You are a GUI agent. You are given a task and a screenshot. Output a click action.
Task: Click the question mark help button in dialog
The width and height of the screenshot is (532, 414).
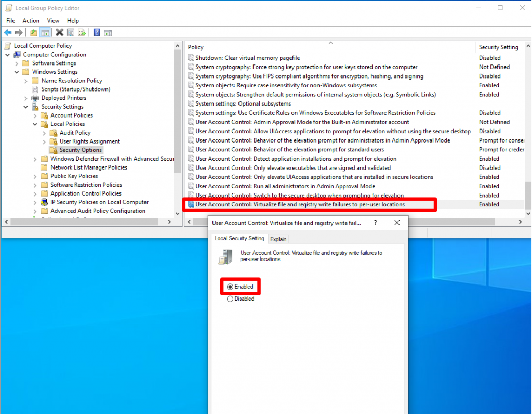375,222
